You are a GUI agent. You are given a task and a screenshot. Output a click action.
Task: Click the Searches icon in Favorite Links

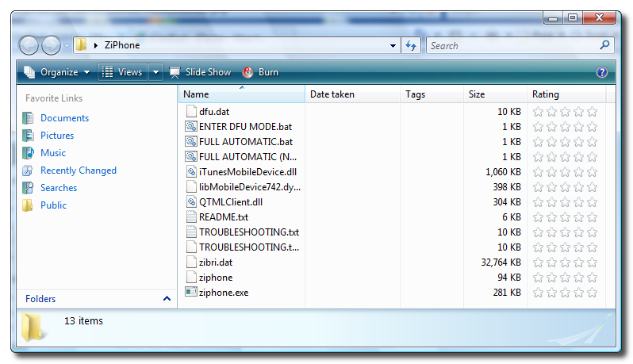tap(28, 188)
